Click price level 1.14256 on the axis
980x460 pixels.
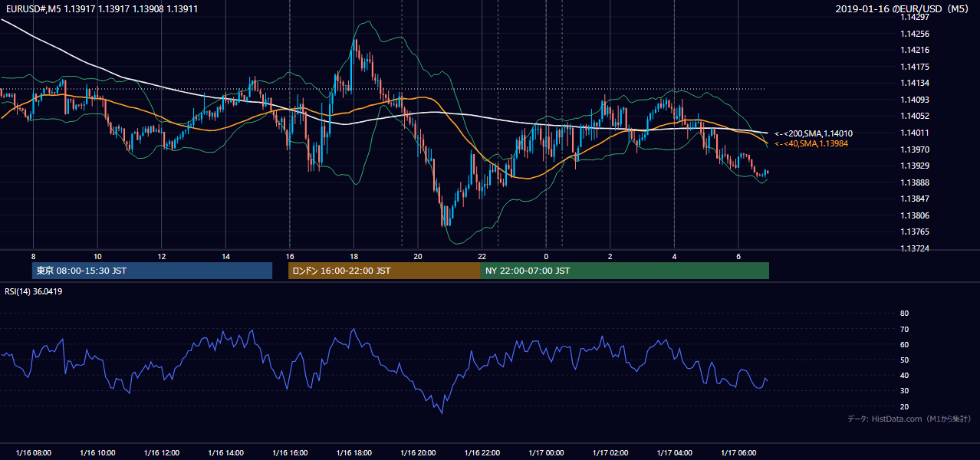(x=914, y=34)
